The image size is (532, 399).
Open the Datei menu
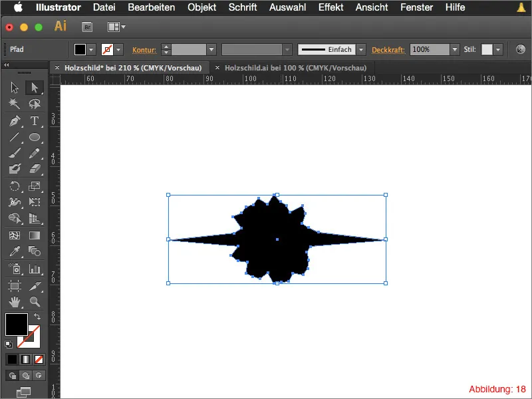[104, 7]
